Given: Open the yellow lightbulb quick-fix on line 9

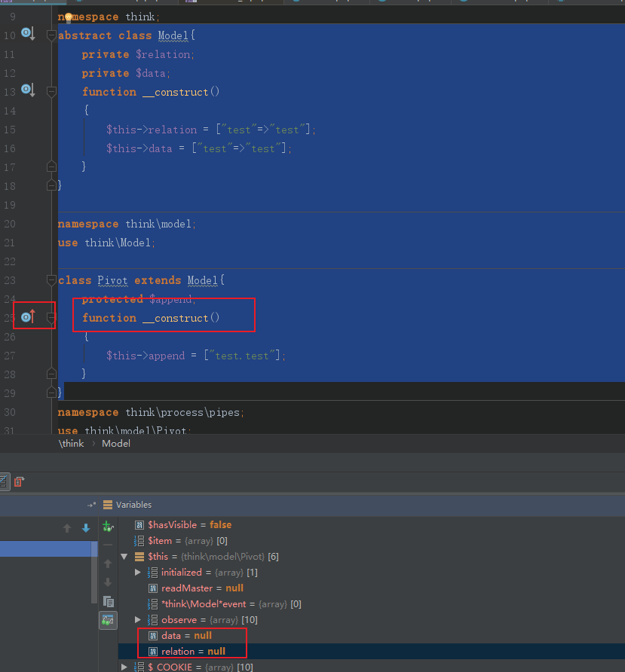Looking at the screenshot, I should tap(68, 18).
